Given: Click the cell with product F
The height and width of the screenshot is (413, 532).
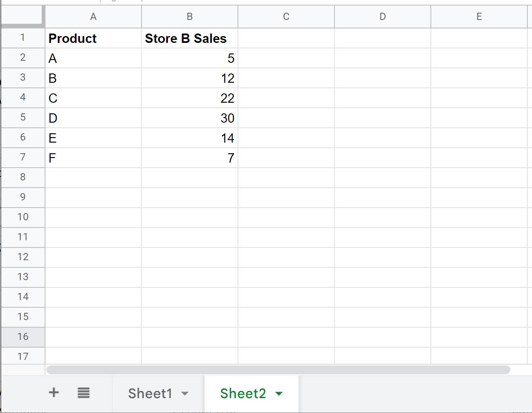Looking at the screenshot, I should click(93, 157).
